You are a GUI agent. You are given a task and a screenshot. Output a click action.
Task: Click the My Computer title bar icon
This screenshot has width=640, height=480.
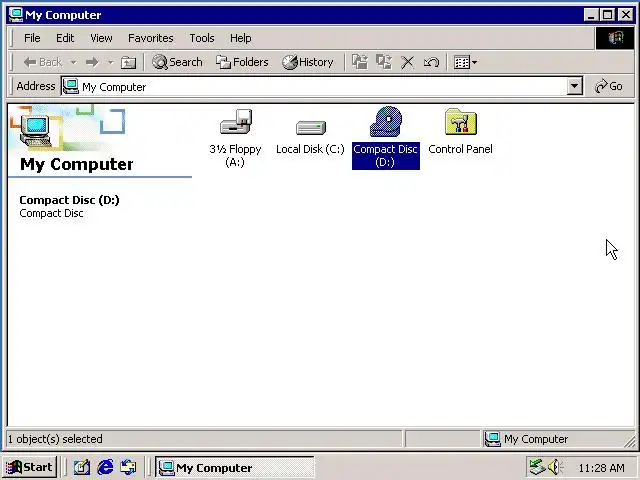coord(16,15)
